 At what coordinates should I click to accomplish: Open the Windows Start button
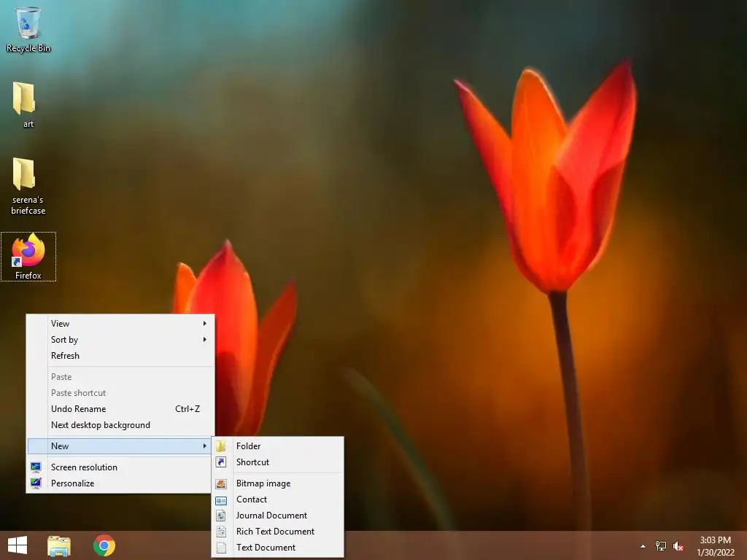[18, 545]
